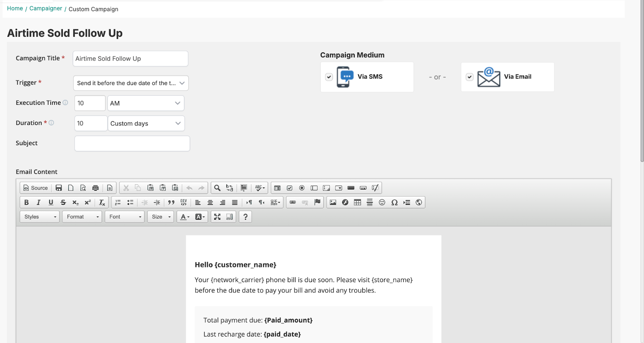644x343 pixels.
Task: Click the Special Character omega icon
Action: 394,202
